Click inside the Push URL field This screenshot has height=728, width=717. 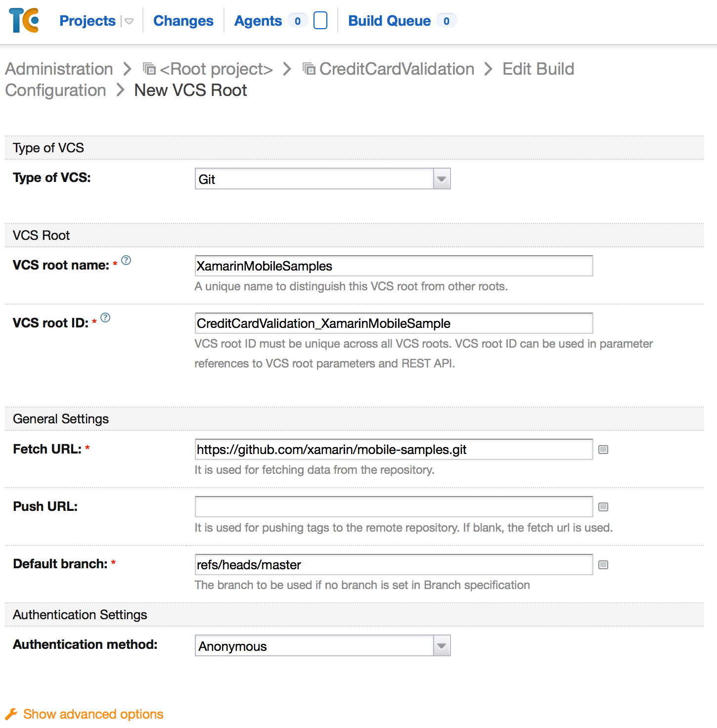(393, 506)
